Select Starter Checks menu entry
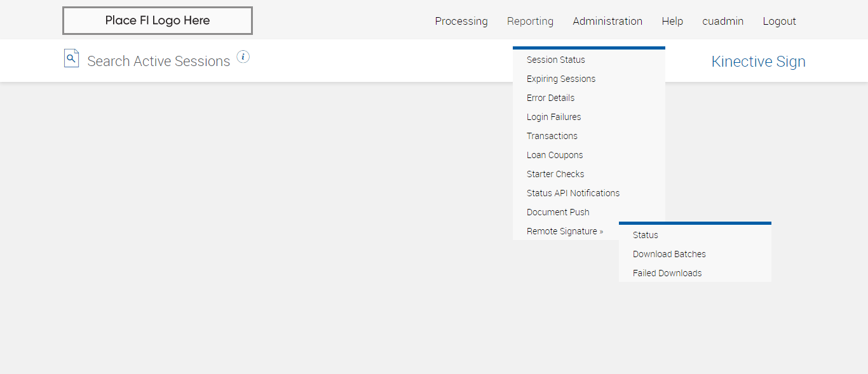868x374 pixels. 555,174
